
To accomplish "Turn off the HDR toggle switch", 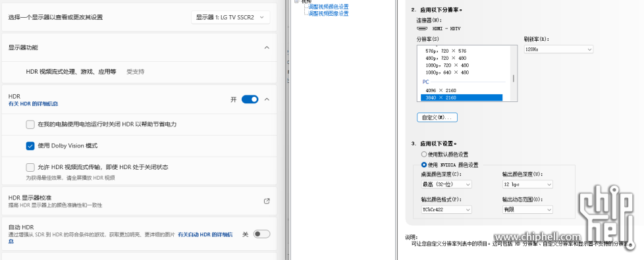I will 250,99.
